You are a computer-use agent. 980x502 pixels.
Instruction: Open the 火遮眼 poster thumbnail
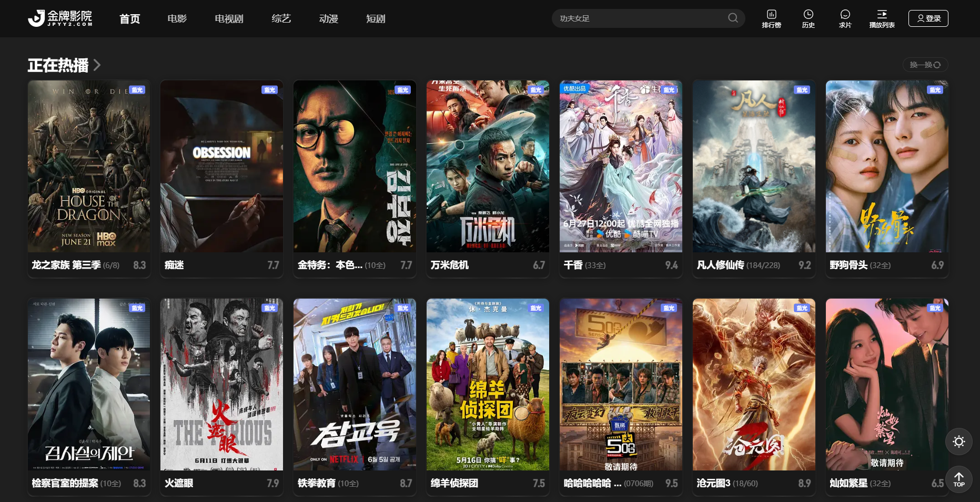point(221,384)
